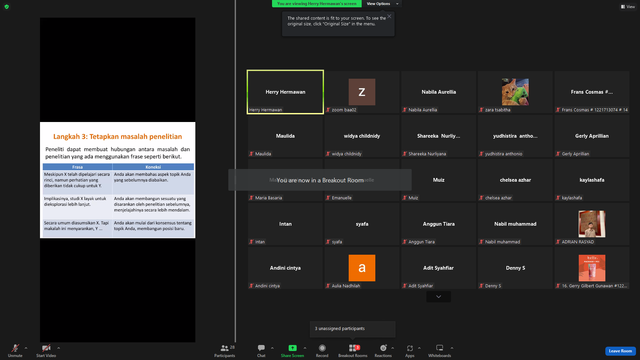Click ADRIAN RASYAD's profile photo tile

pos(591,224)
